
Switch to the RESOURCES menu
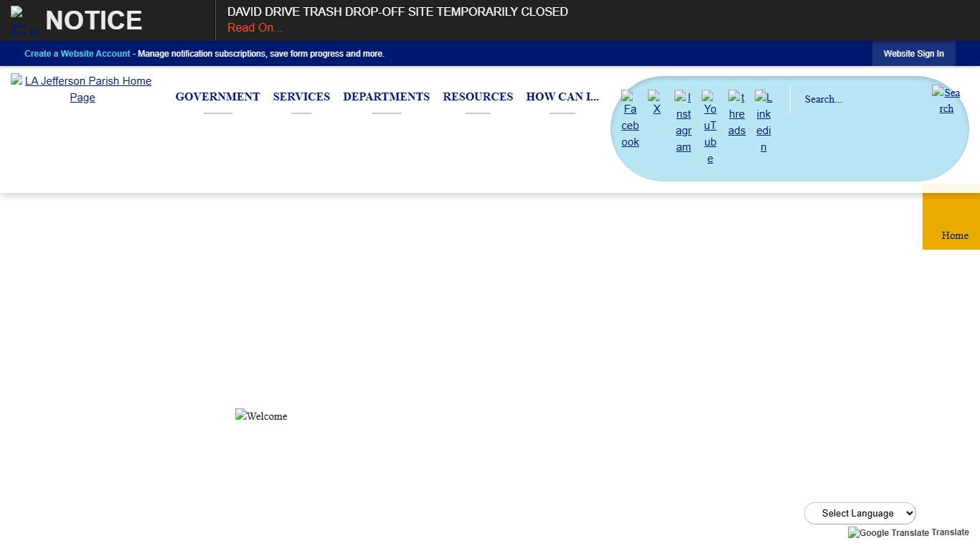478,97
